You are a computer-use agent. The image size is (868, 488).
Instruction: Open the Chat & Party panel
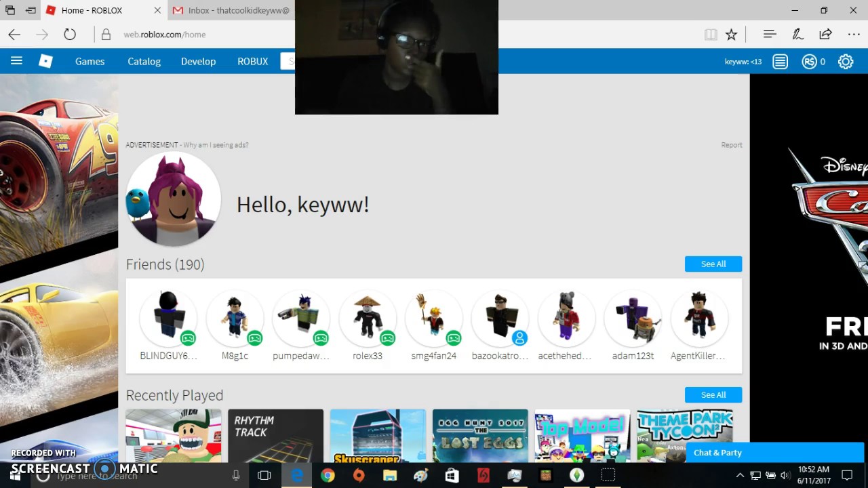tap(775, 453)
